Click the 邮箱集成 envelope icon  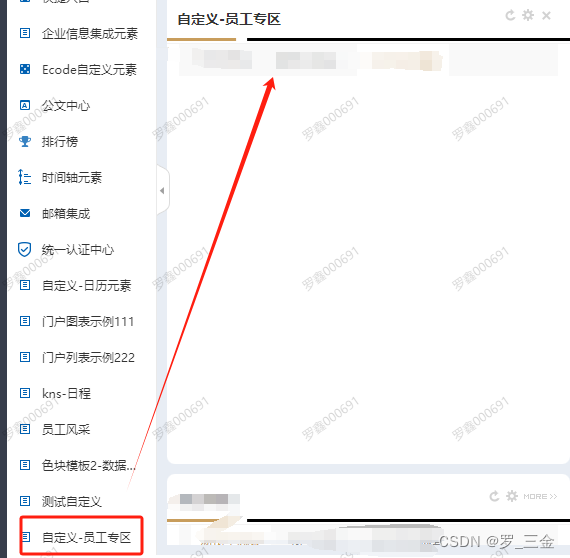click(x=25, y=213)
